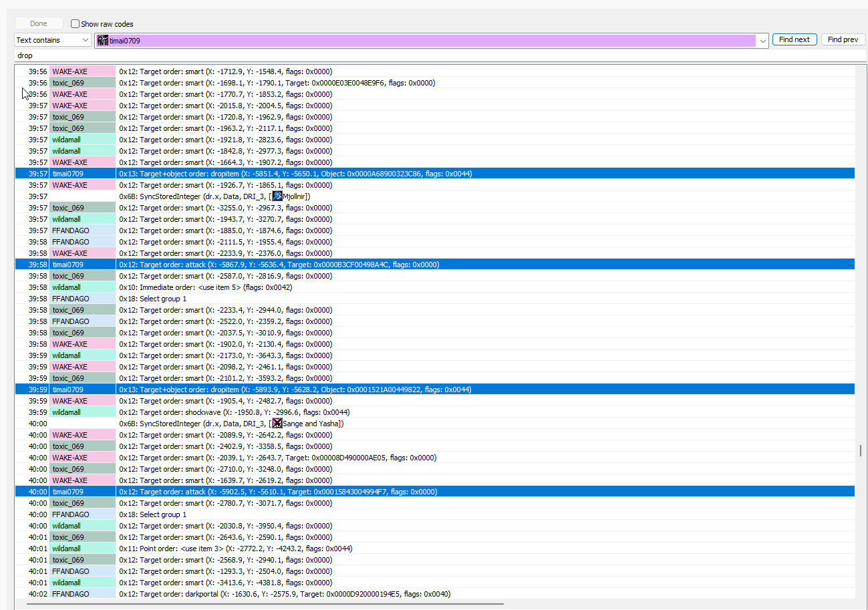Click the Sange and Yasha item icon

[277, 424]
